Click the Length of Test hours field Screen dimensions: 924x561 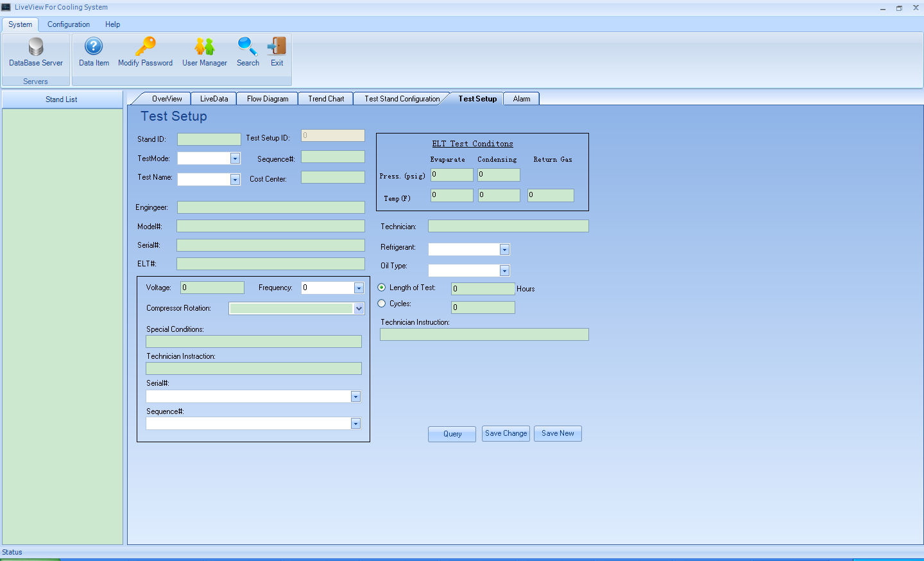[x=483, y=289]
